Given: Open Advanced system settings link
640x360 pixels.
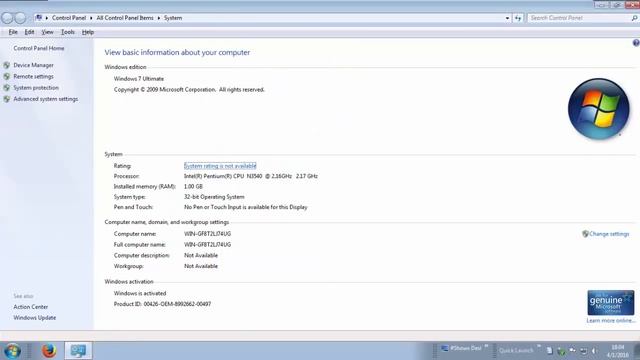Looking at the screenshot, I should point(46,99).
